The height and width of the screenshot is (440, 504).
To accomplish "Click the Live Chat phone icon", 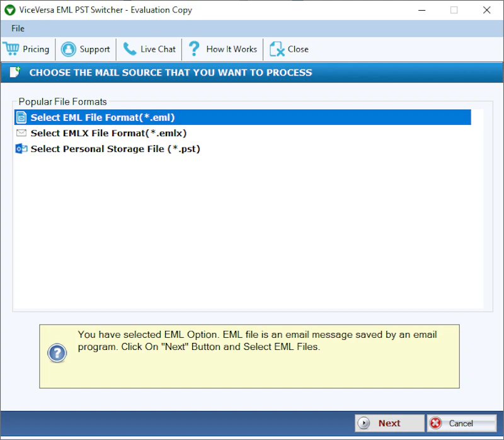I will click(x=130, y=49).
